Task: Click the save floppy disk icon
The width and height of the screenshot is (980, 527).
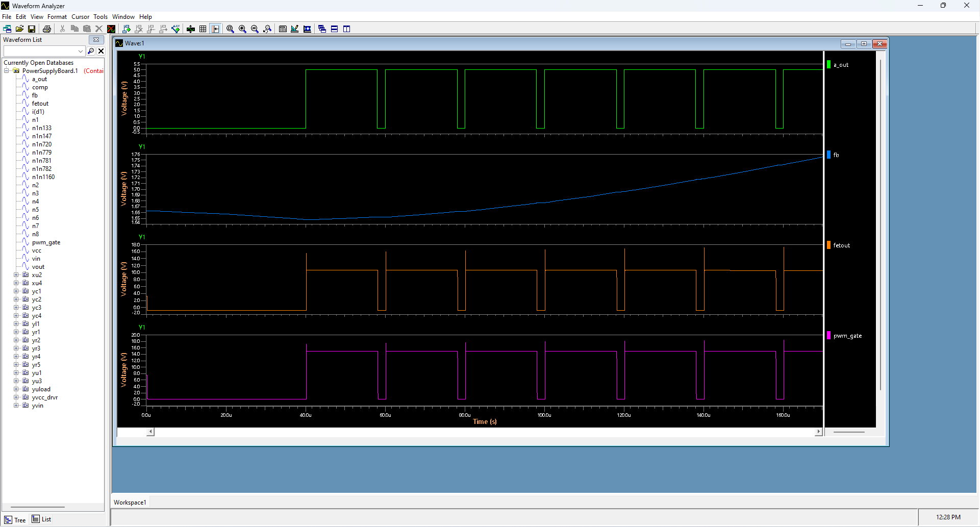Action: [32, 29]
